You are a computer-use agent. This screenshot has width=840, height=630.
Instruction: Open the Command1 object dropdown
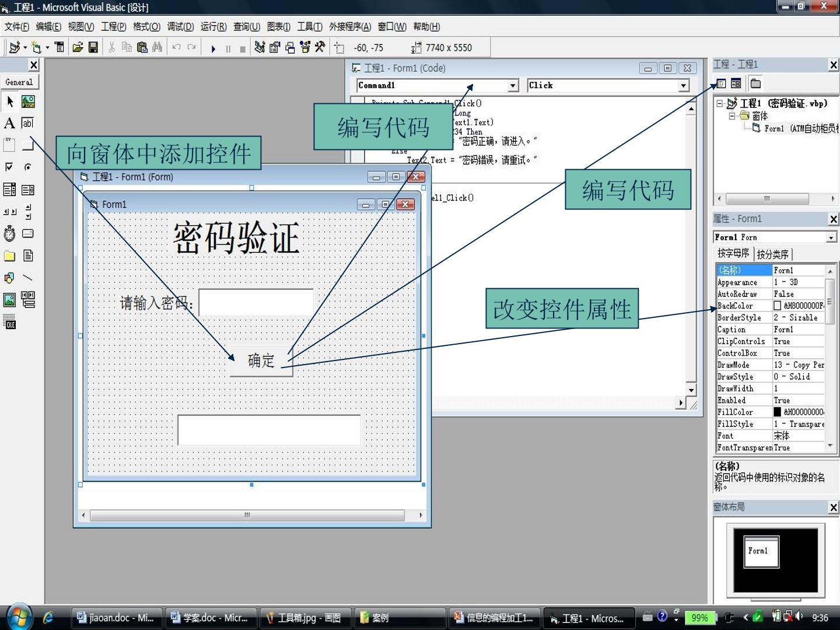513,86
